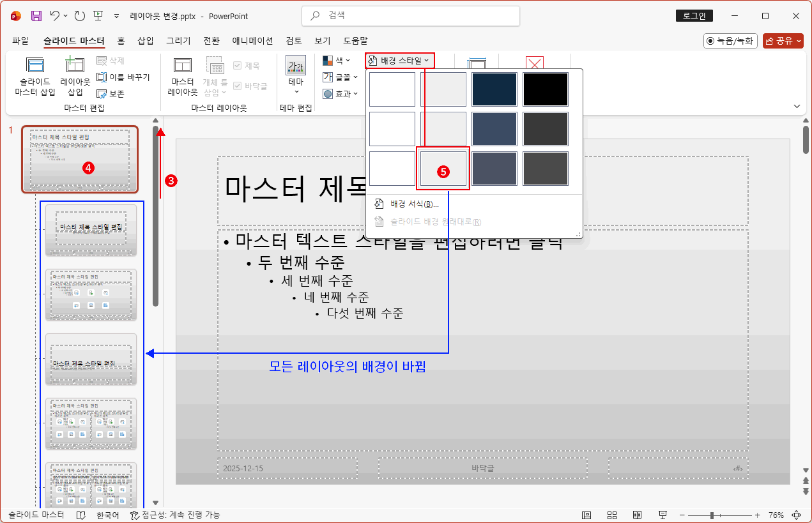
Task: Start Slide Show from the status bar
Action: (x=663, y=515)
